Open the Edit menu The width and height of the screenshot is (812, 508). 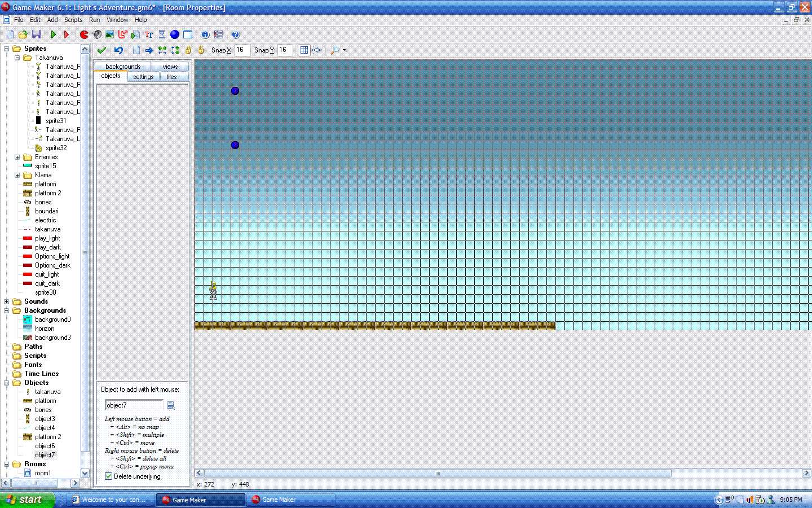click(x=35, y=20)
